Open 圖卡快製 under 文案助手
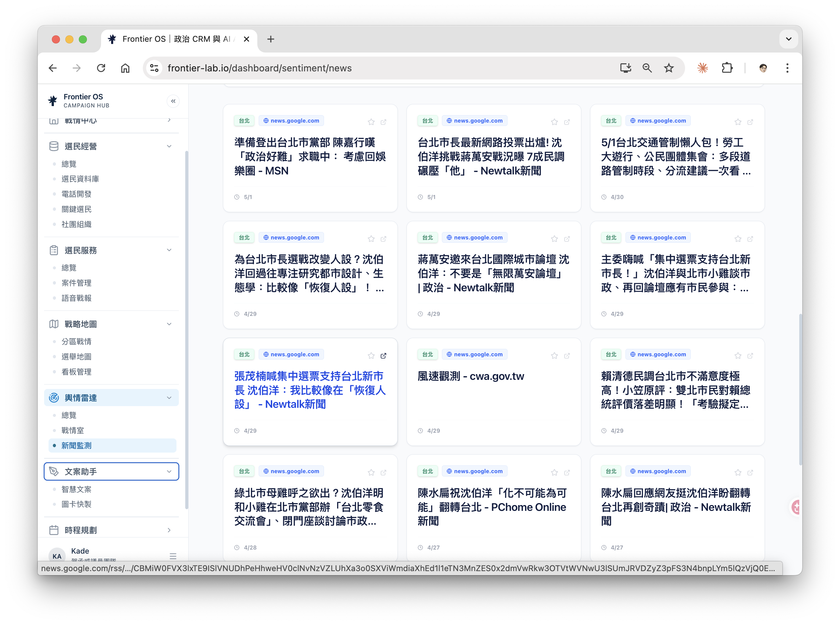 (76, 504)
